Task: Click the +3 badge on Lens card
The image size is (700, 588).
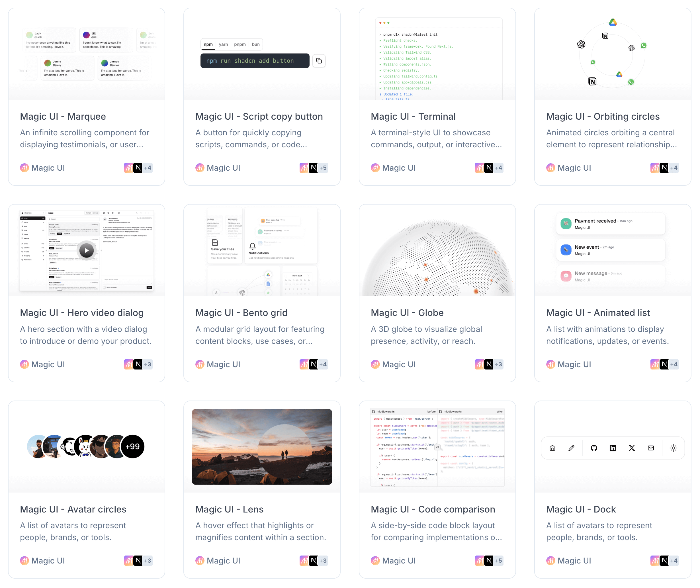Action: coord(323,561)
